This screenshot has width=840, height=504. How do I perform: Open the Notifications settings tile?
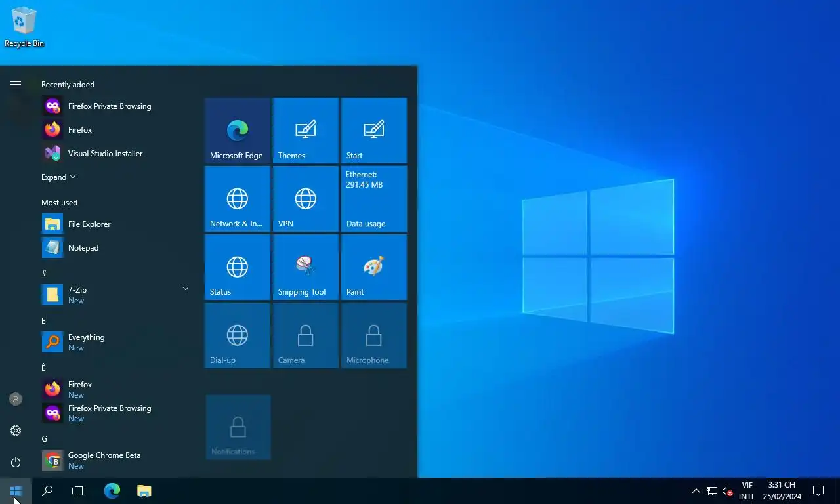coord(238,427)
